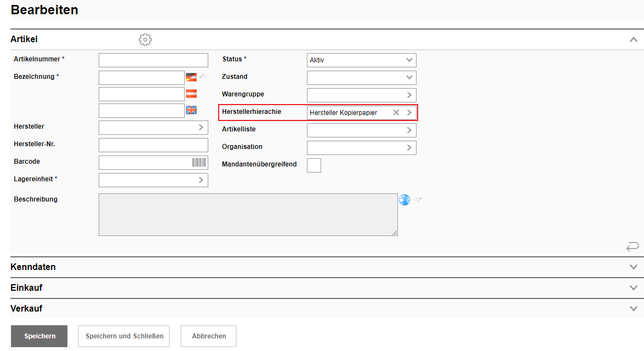Click the Artikelnummer input field

pos(153,60)
